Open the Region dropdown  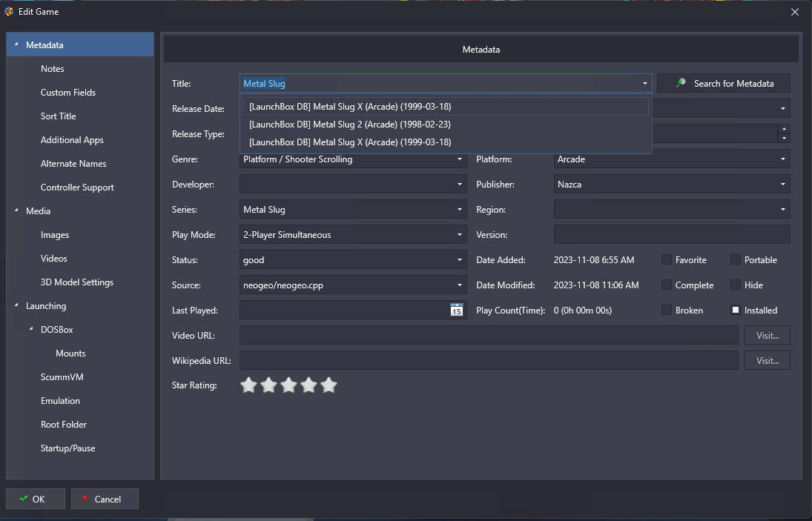click(783, 210)
